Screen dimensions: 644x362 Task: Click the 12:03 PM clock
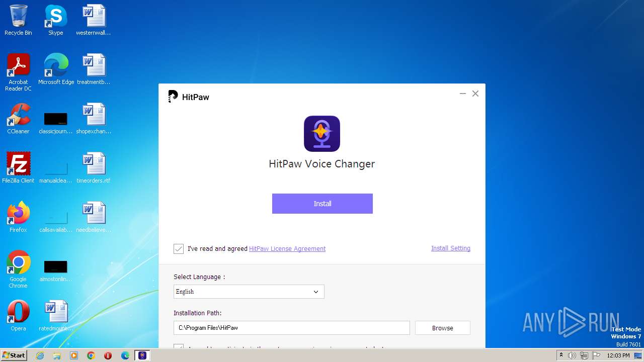click(x=618, y=355)
